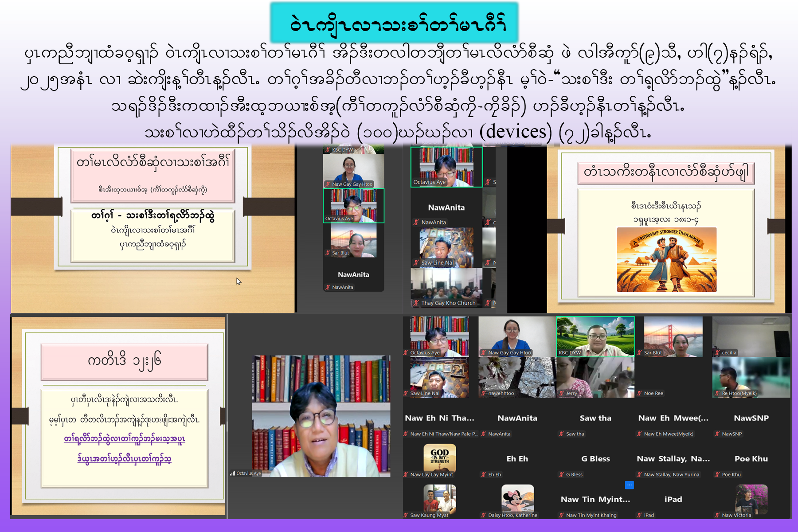798x532 pixels.
Task: Select the Naw Lay Lay Myint profile picture
Action: pos(439,458)
